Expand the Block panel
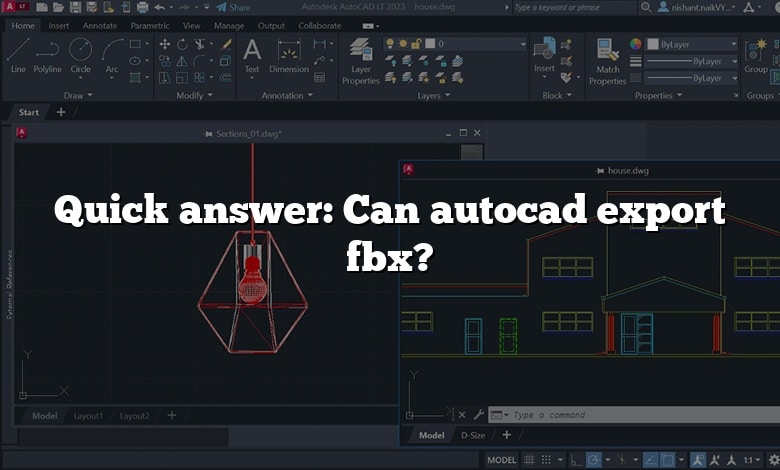 point(557,95)
